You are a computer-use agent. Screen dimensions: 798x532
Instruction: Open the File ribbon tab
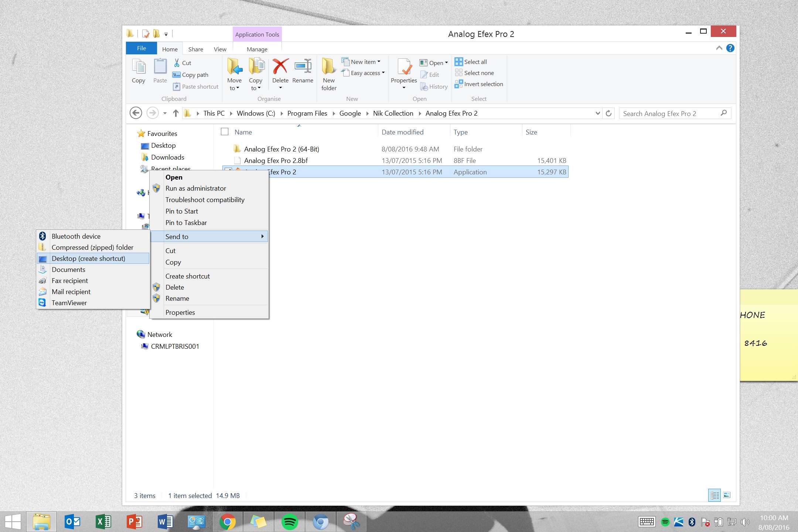click(x=141, y=48)
